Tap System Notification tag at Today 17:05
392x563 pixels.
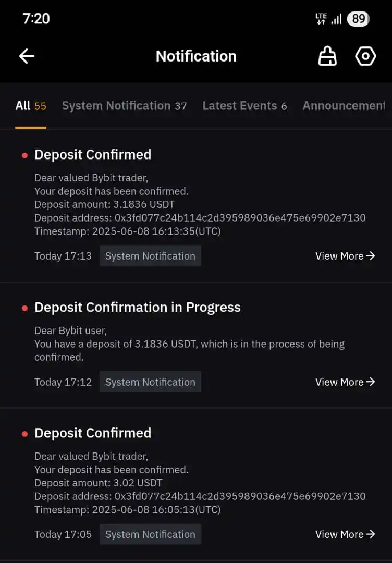click(150, 534)
